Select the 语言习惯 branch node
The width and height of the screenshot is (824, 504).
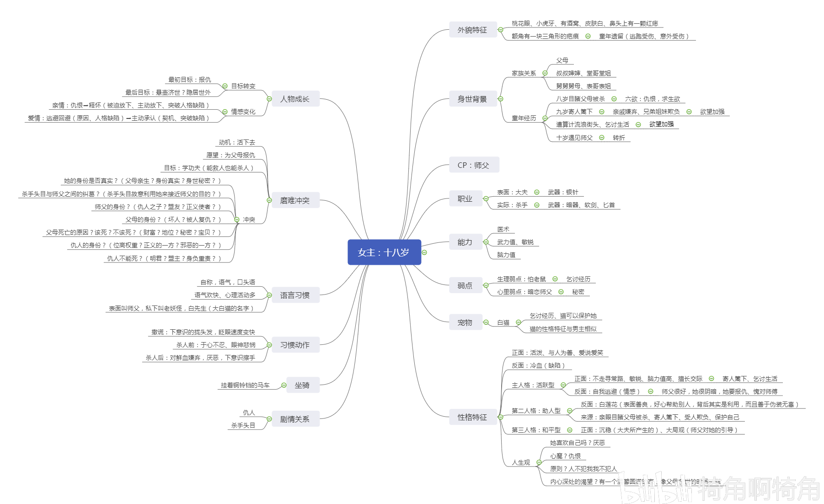pos(295,295)
